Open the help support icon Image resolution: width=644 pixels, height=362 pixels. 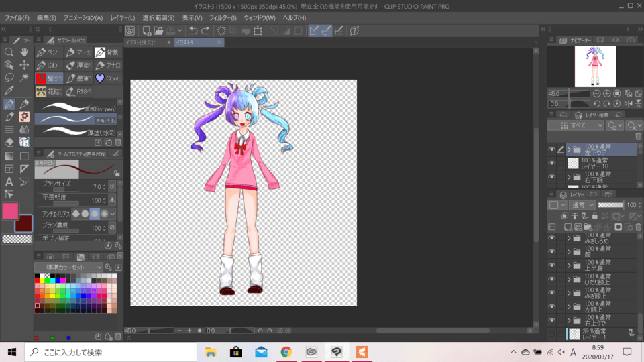[x=354, y=31]
